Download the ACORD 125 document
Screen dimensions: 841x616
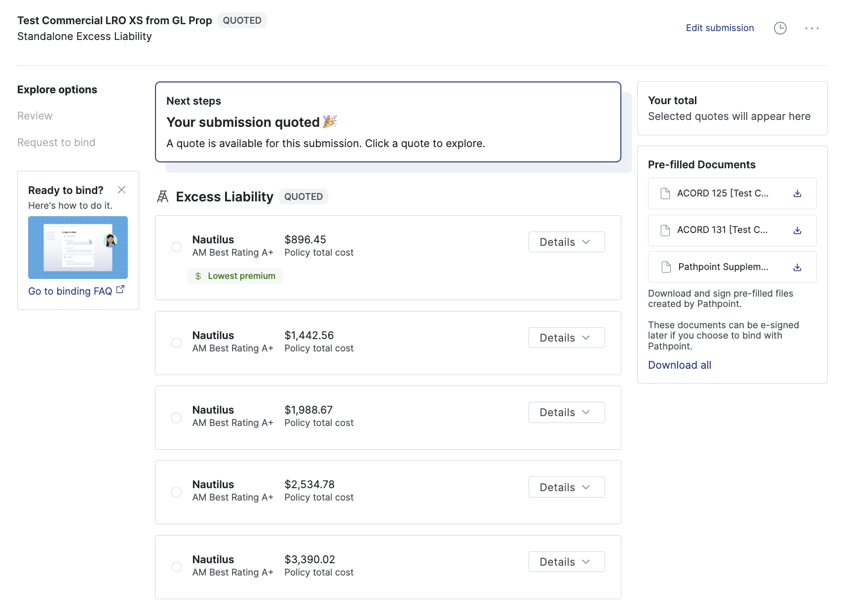(797, 193)
